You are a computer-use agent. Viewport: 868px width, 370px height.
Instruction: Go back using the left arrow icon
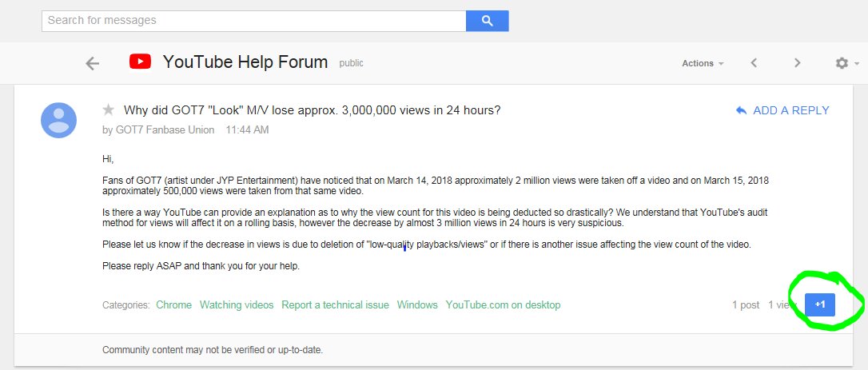(x=93, y=64)
